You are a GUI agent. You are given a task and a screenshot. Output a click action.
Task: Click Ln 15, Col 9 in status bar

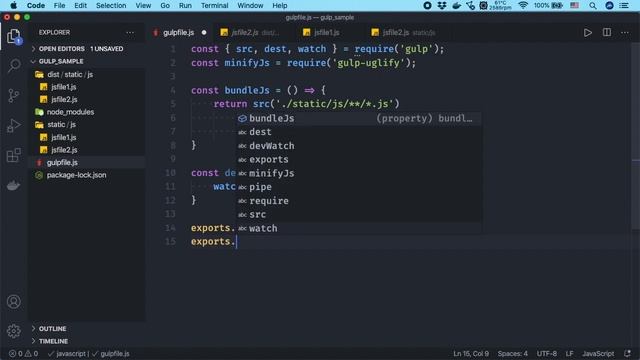[471, 354]
